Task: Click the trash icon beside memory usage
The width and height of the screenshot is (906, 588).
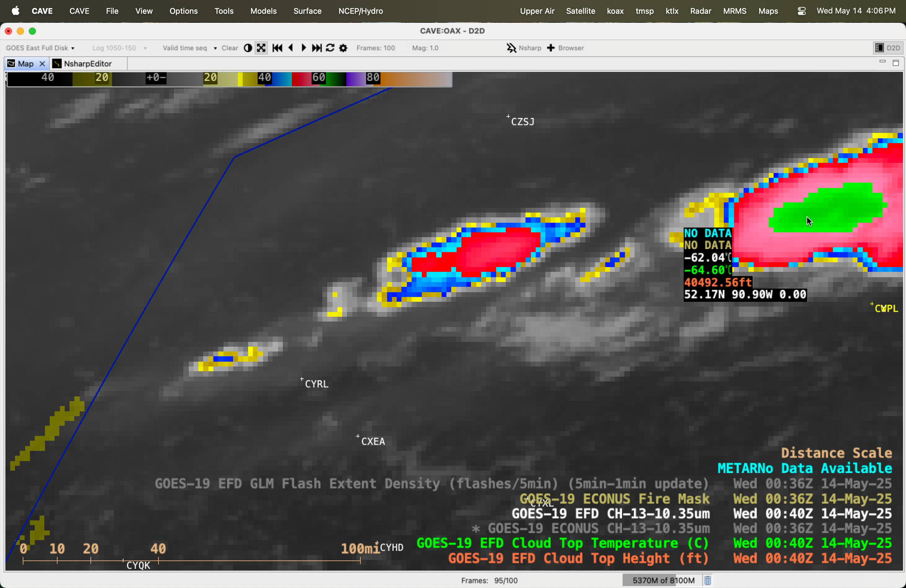Action: click(x=708, y=581)
